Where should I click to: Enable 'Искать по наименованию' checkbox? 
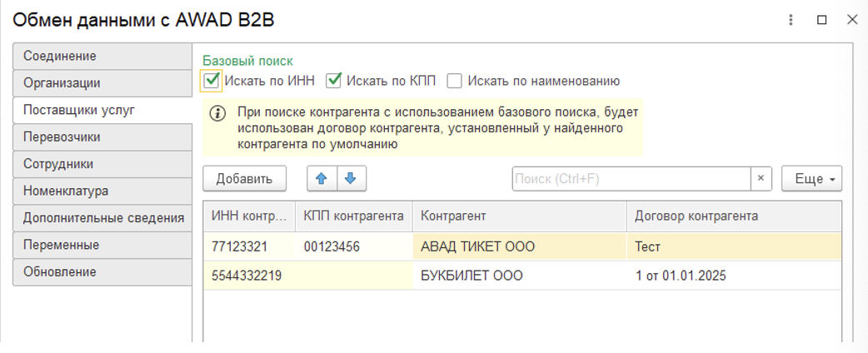pyautogui.click(x=455, y=81)
